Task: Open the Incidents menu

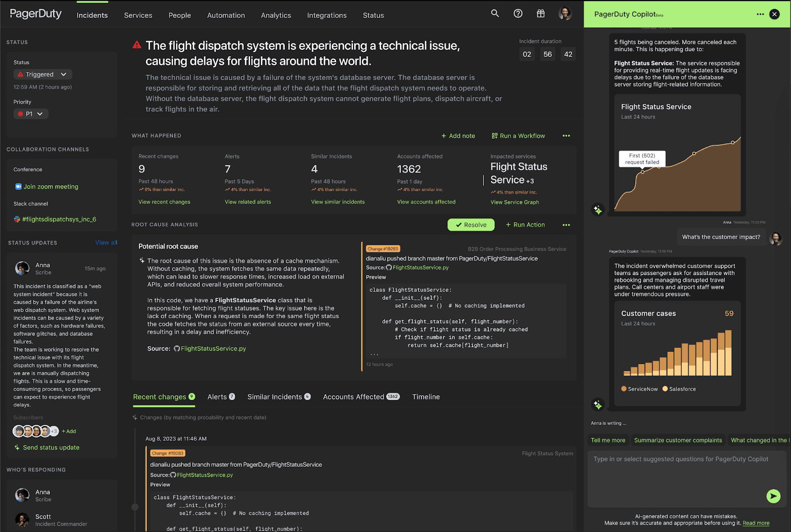Action: point(92,15)
